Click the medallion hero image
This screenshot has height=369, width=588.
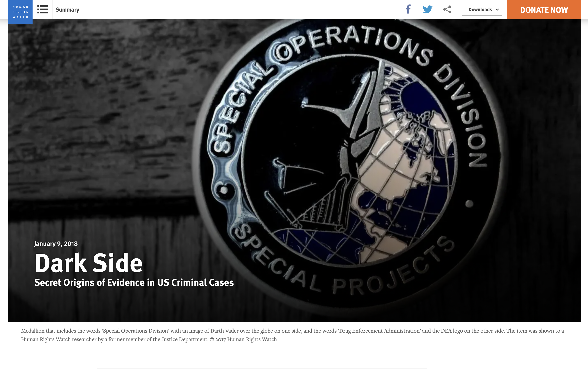(x=295, y=170)
